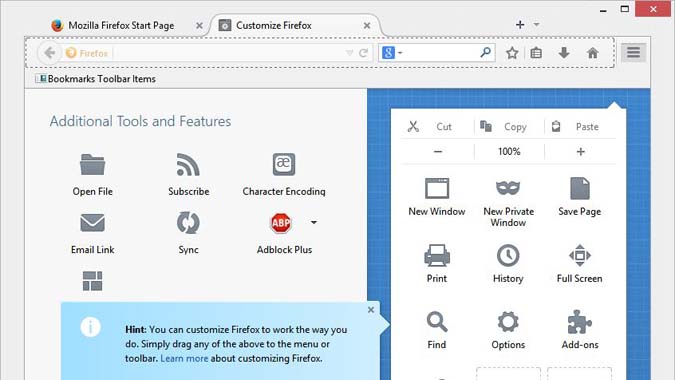Click the Options gear icon

click(x=508, y=322)
